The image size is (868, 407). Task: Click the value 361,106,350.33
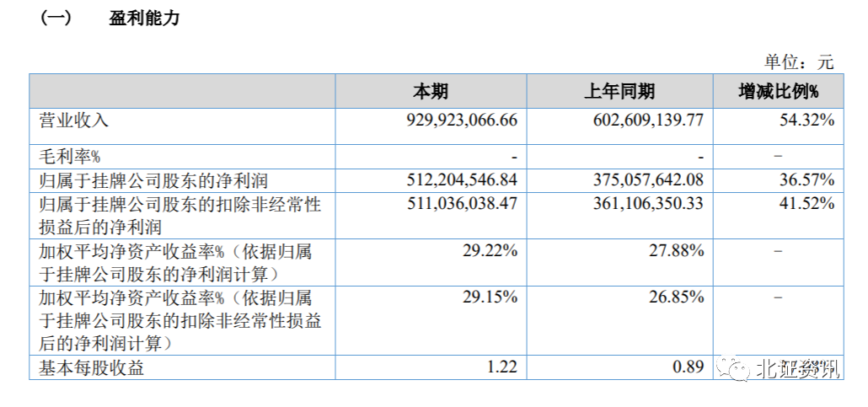point(647,204)
